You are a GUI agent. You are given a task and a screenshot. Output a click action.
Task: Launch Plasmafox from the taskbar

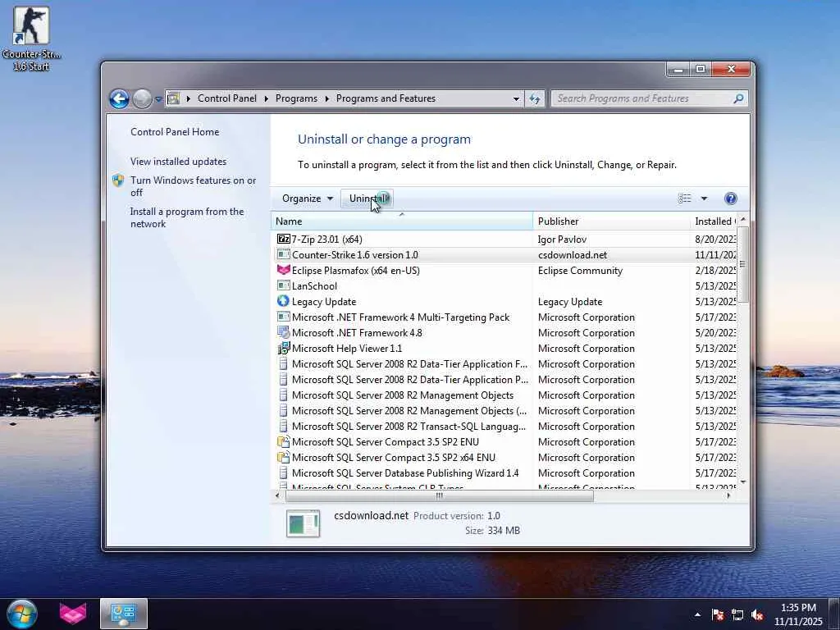point(73,614)
